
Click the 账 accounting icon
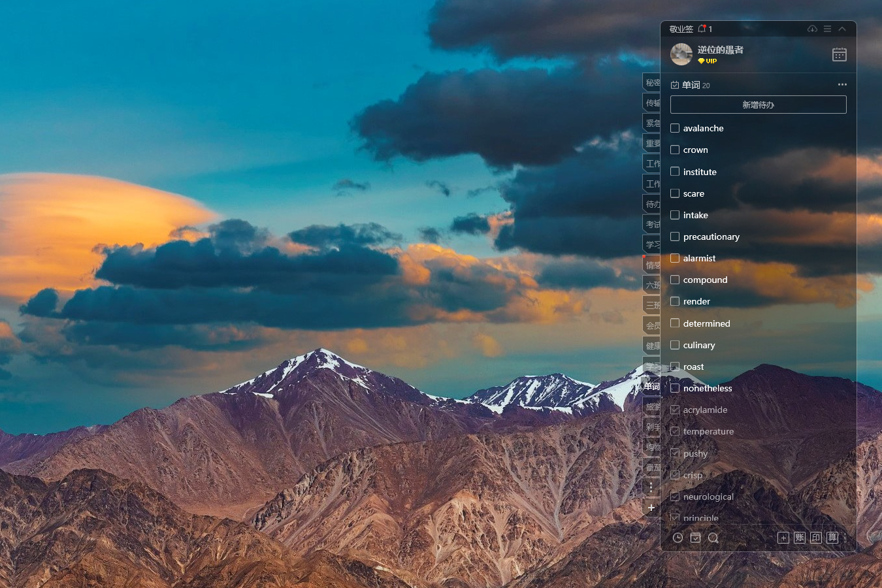click(800, 538)
